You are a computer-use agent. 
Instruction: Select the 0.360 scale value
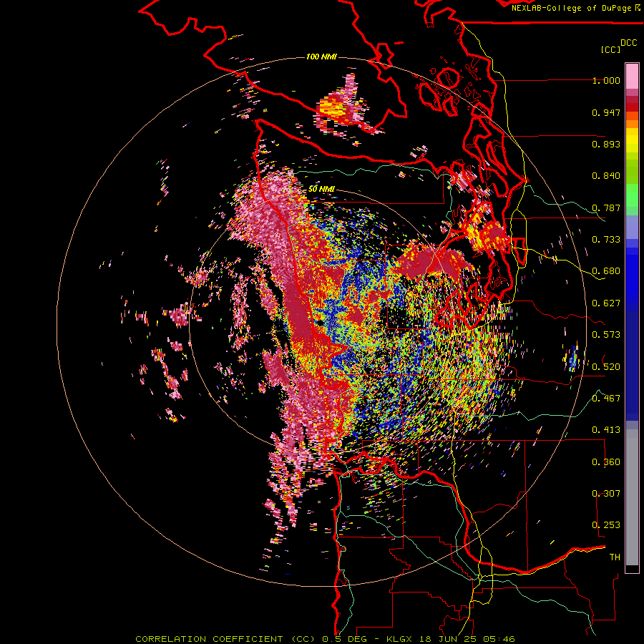[x=606, y=462]
